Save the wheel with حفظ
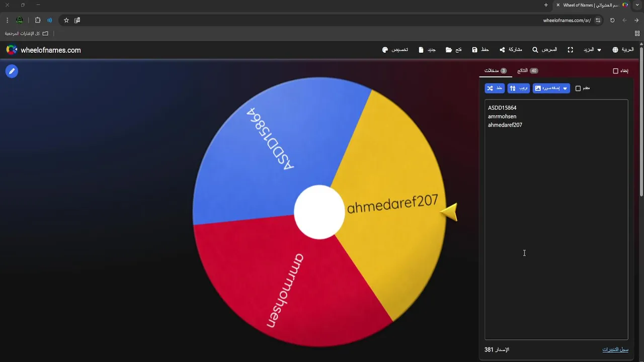 pos(480,50)
